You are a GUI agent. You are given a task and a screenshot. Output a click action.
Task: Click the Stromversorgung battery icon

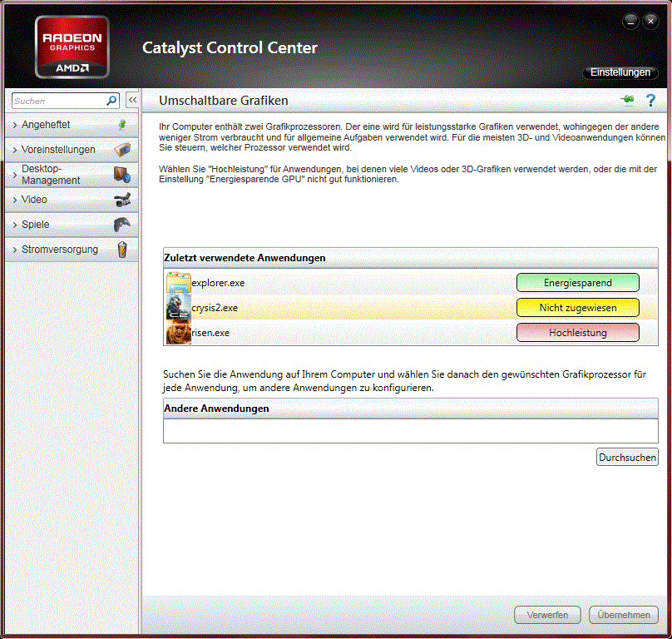coord(122,249)
